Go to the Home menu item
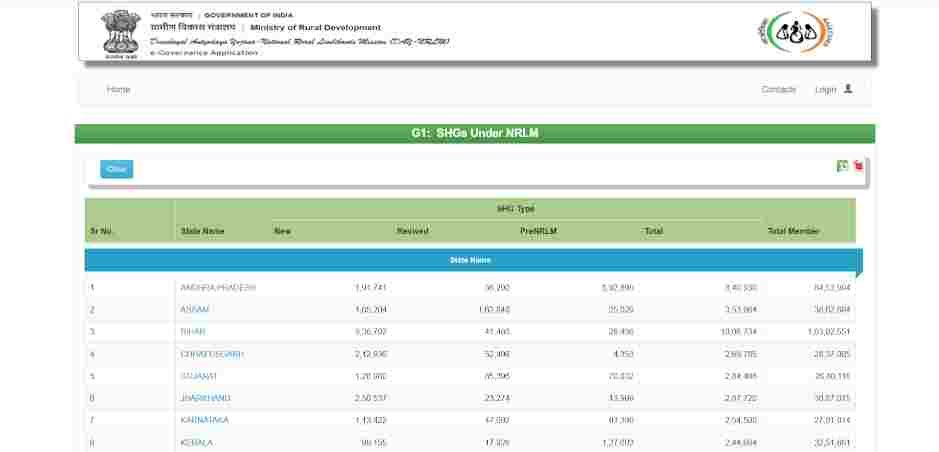The image size is (939, 452). click(118, 89)
